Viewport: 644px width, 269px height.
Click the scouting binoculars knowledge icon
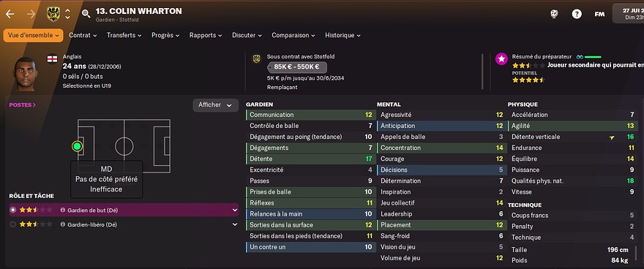click(580, 56)
